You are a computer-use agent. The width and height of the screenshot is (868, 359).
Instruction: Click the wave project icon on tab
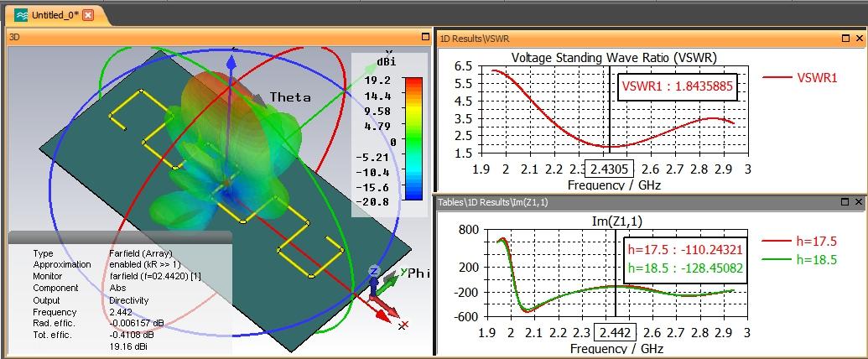point(21,15)
